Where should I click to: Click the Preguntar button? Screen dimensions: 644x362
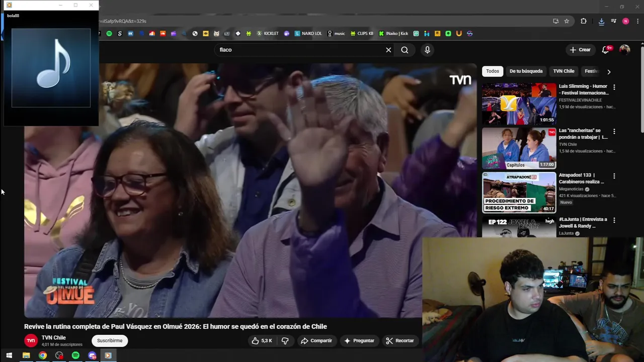pyautogui.click(x=359, y=340)
